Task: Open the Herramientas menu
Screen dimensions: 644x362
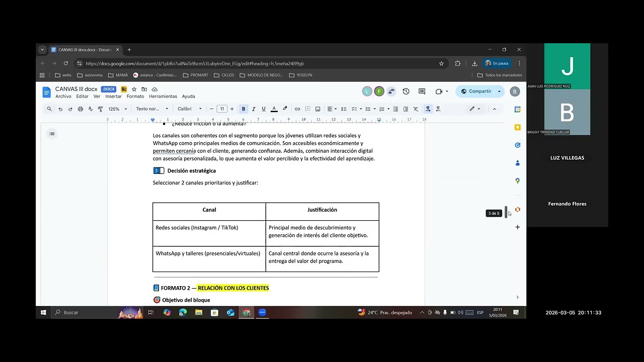Action: pos(163,97)
